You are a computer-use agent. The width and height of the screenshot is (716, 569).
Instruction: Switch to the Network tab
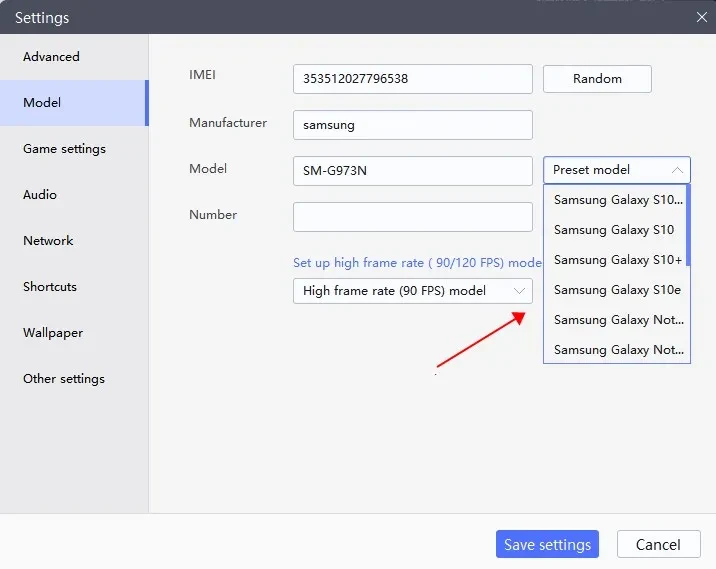(74, 241)
